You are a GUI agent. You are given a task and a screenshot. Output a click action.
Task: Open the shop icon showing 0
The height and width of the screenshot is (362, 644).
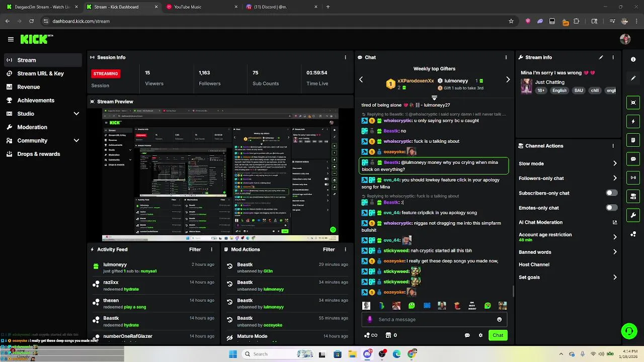tap(391, 335)
